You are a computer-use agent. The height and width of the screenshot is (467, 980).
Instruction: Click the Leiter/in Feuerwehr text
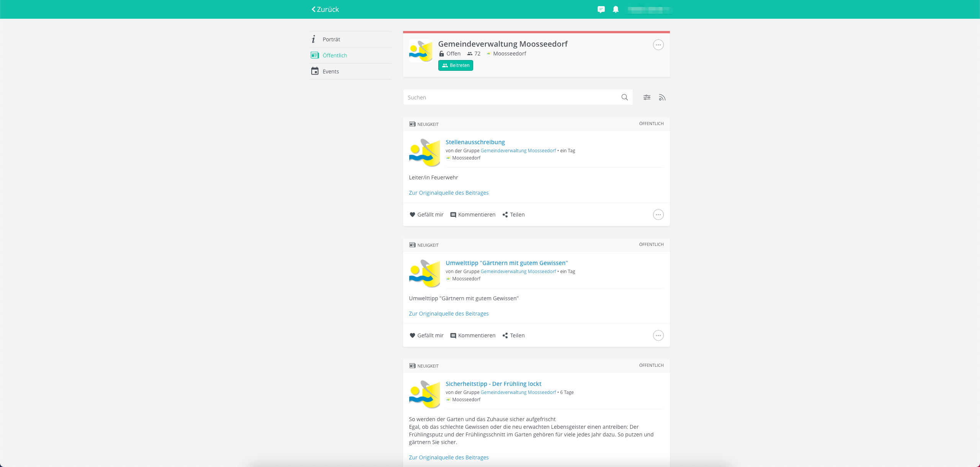click(433, 177)
